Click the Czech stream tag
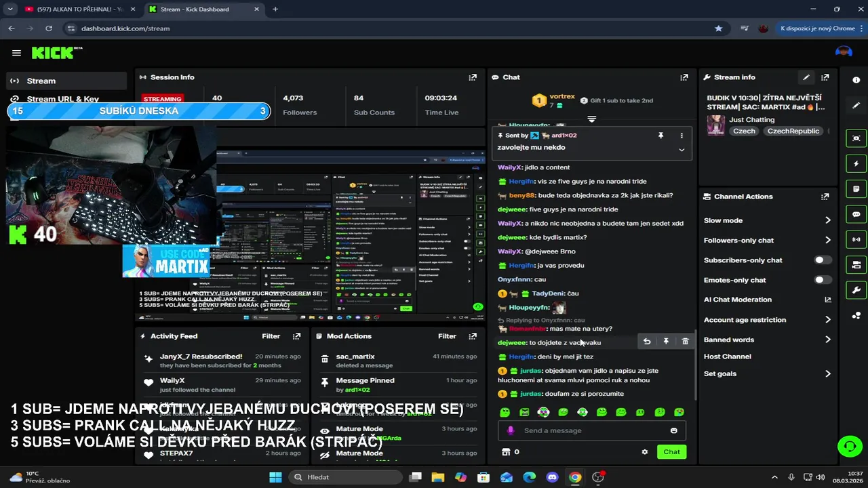868x488 pixels. 744,131
